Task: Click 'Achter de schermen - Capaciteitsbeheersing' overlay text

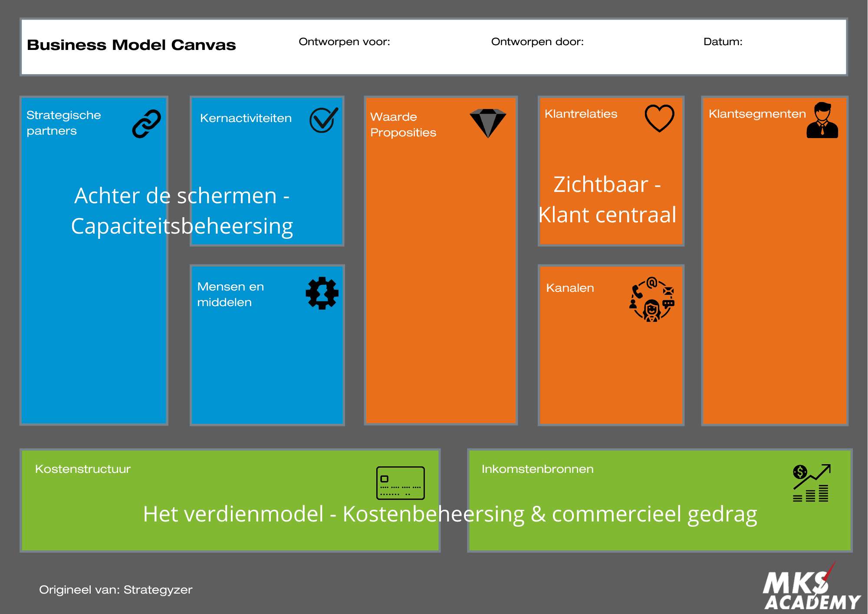Action: click(182, 211)
